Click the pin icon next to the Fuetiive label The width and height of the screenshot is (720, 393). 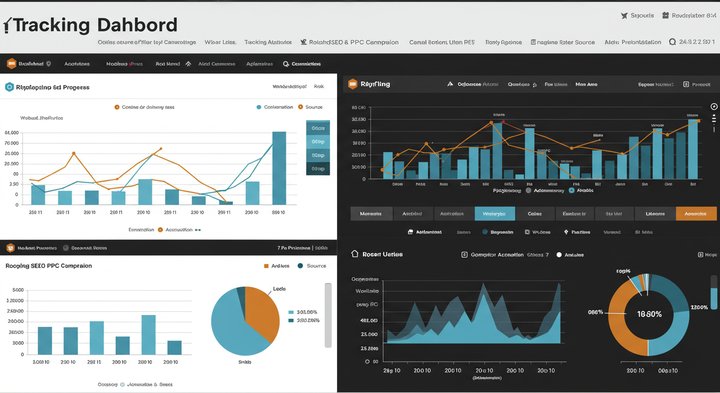click(566, 232)
